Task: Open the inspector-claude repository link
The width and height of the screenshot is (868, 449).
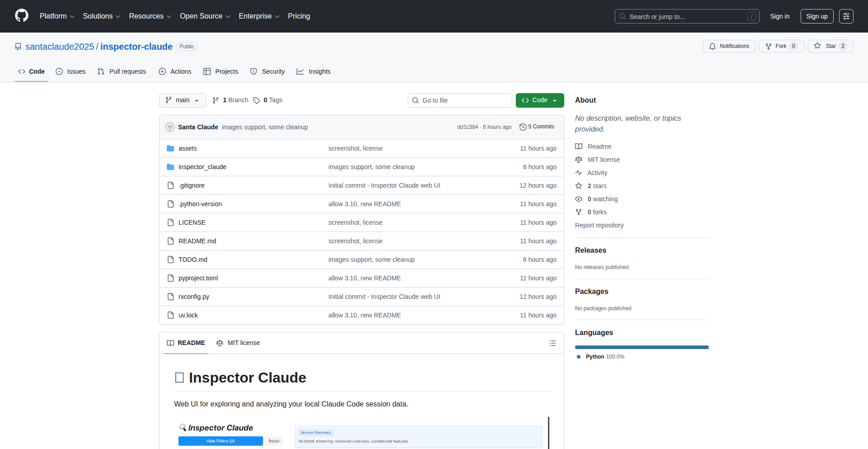Action: (x=137, y=47)
